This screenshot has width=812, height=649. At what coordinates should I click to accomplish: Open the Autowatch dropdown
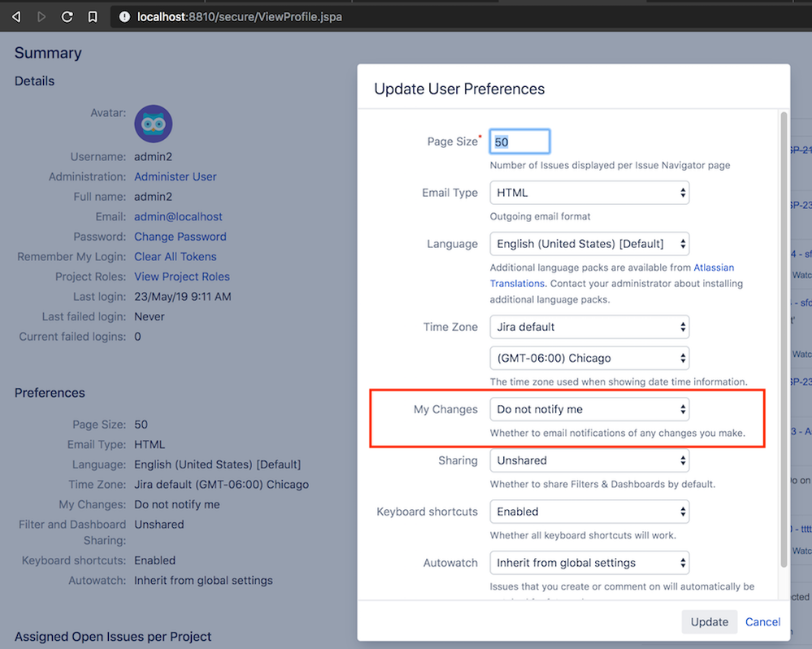(589, 563)
